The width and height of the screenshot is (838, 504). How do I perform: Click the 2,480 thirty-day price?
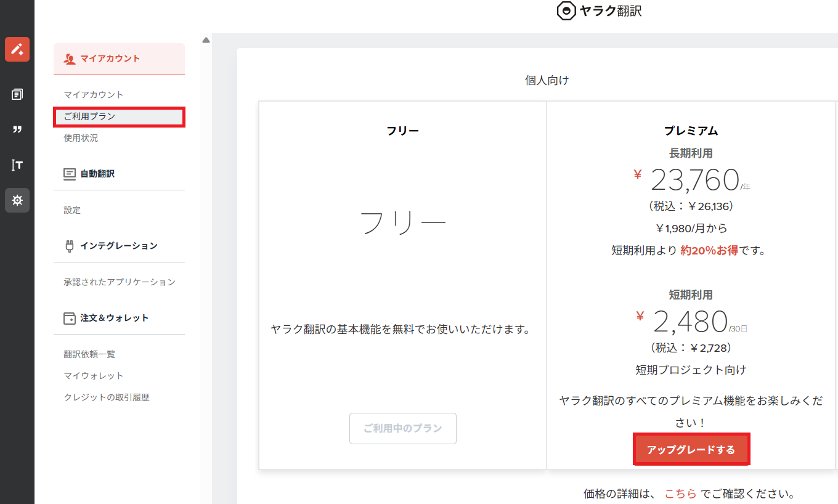click(690, 321)
